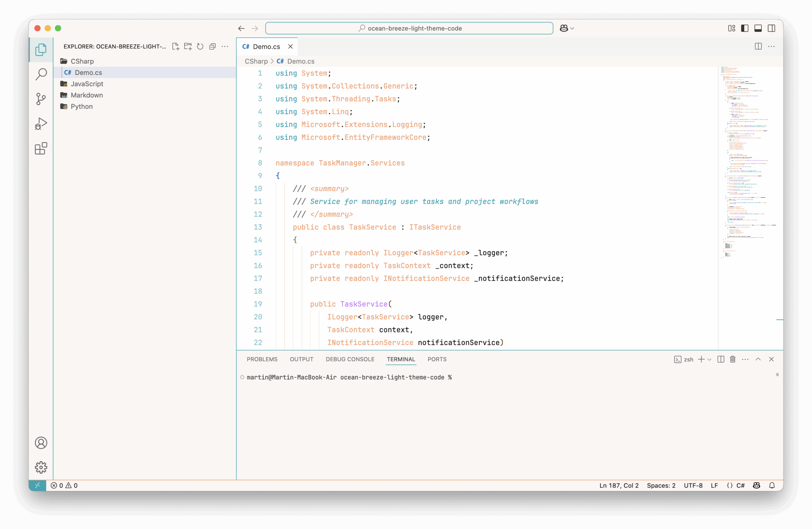
Task: Switch to the OUTPUT panel tab
Action: (x=302, y=359)
